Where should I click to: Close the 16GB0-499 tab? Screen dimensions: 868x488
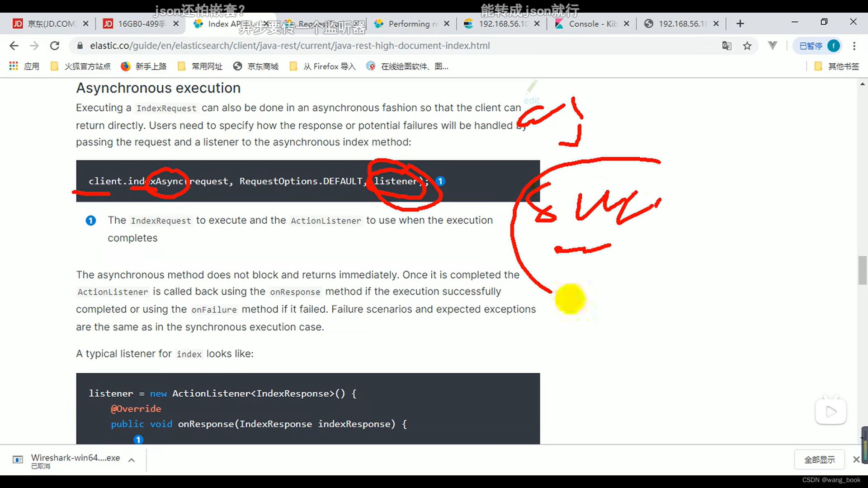tap(176, 23)
